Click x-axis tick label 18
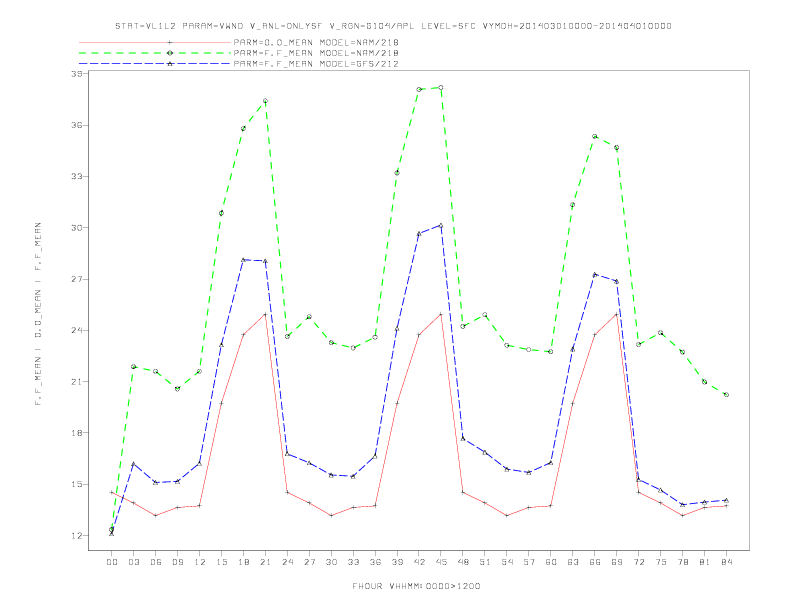 [243, 562]
